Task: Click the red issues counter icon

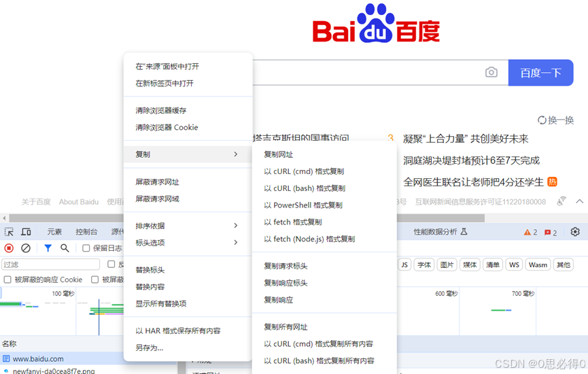Action: pos(547,233)
